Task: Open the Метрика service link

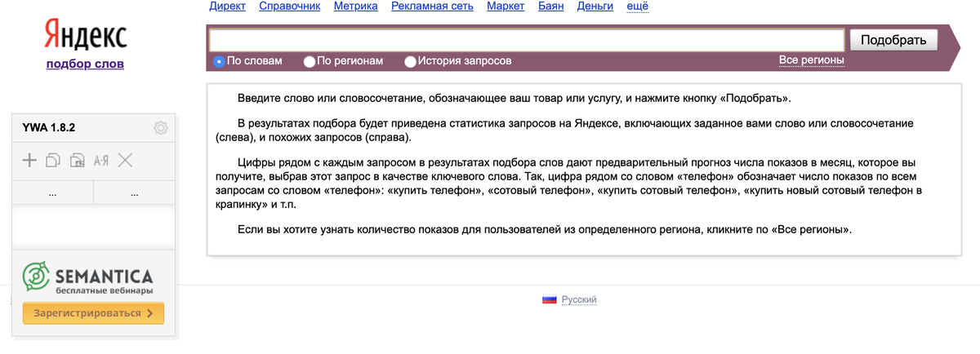Action: click(x=356, y=7)
